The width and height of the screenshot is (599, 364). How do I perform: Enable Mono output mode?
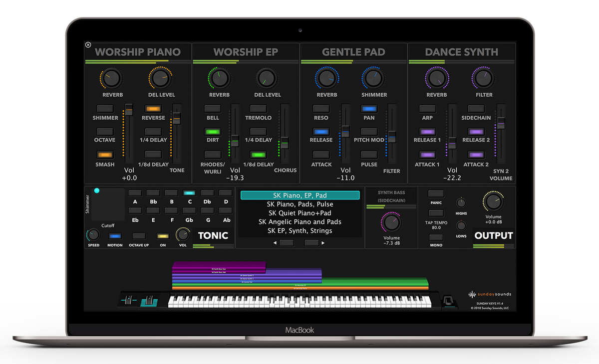click(x=435, y=236)
